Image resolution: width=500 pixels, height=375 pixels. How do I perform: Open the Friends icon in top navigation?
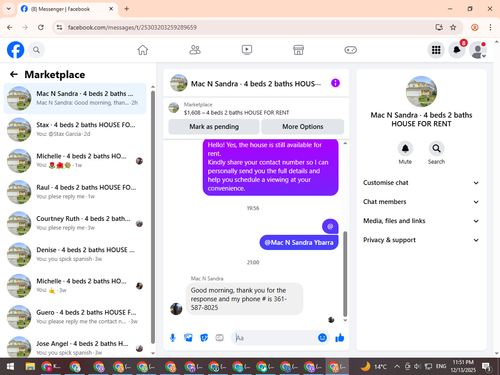pos(195,50)
